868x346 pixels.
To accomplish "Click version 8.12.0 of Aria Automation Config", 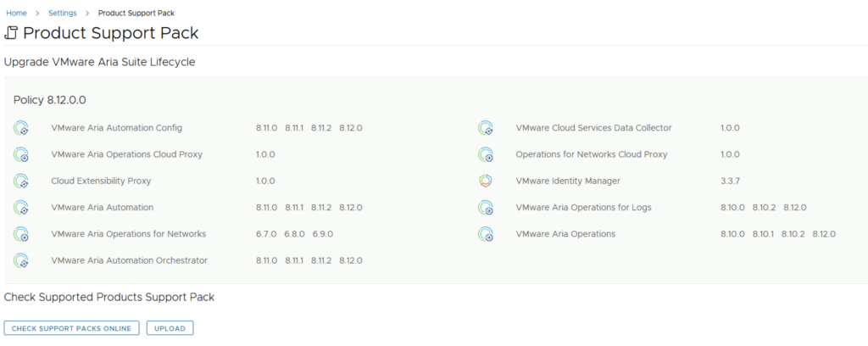I will [351, 128].
